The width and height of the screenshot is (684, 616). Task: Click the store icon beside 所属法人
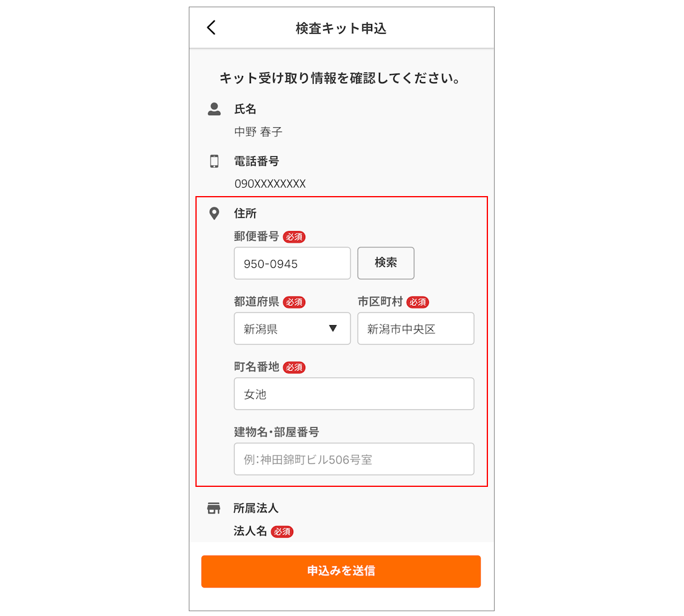pos(214,509)
